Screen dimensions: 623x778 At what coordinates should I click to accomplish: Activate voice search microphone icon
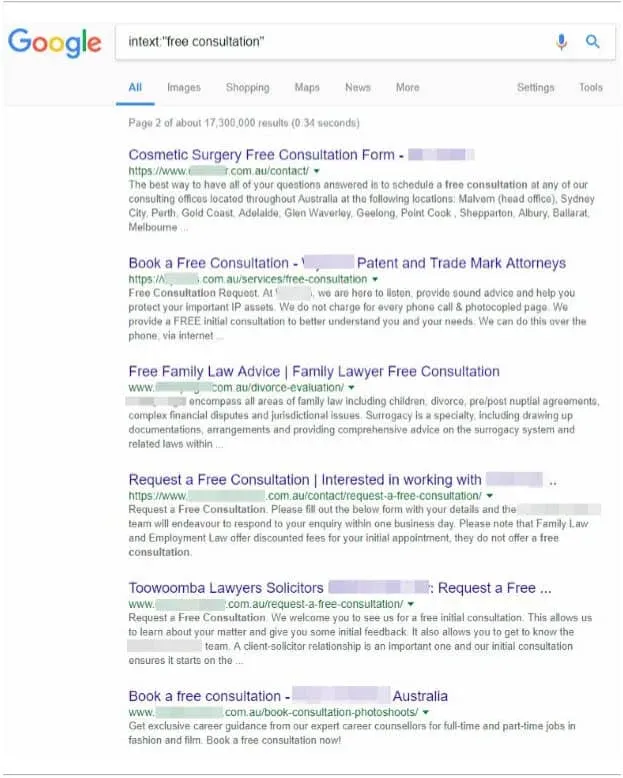click(x=561, y=42)
